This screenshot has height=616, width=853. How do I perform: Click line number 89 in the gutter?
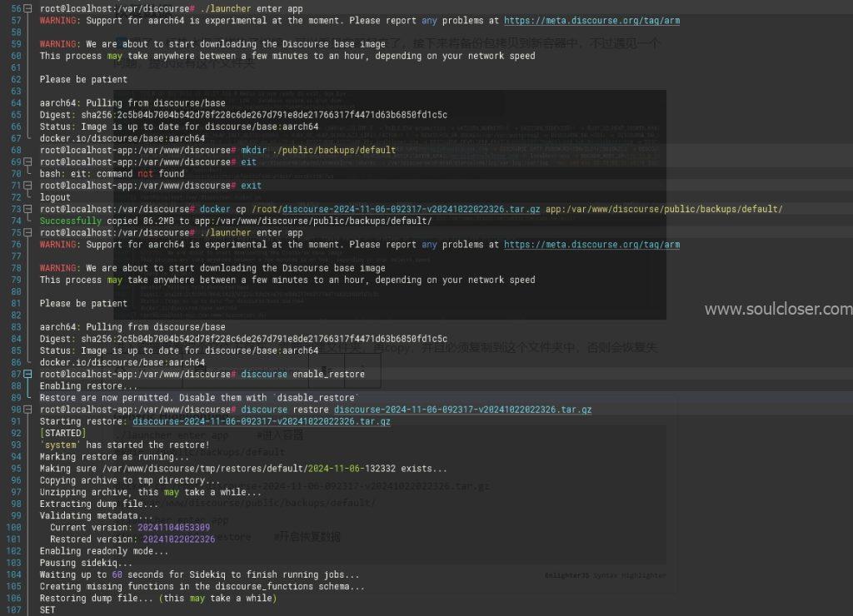(x=15, y=398)
